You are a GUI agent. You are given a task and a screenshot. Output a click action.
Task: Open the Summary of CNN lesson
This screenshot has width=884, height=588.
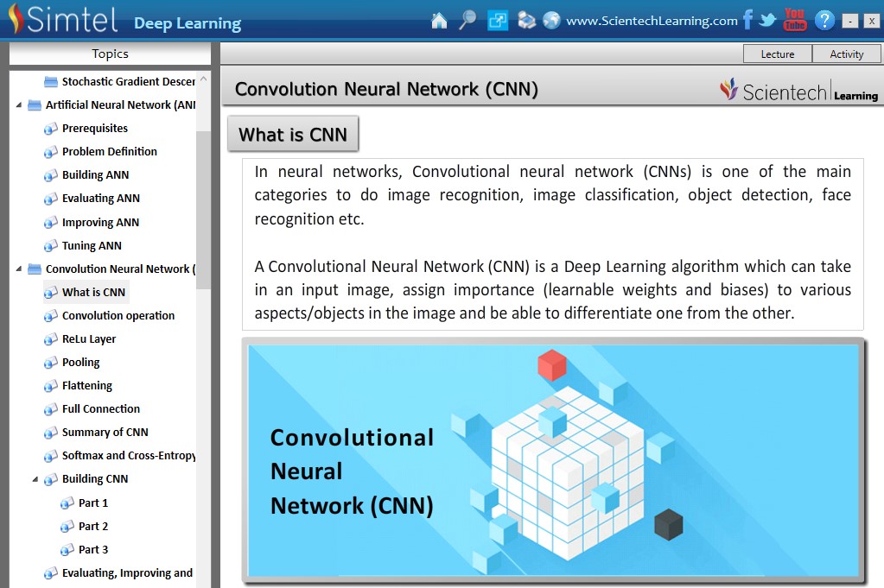pyautogui.click(x=105, y=432)
